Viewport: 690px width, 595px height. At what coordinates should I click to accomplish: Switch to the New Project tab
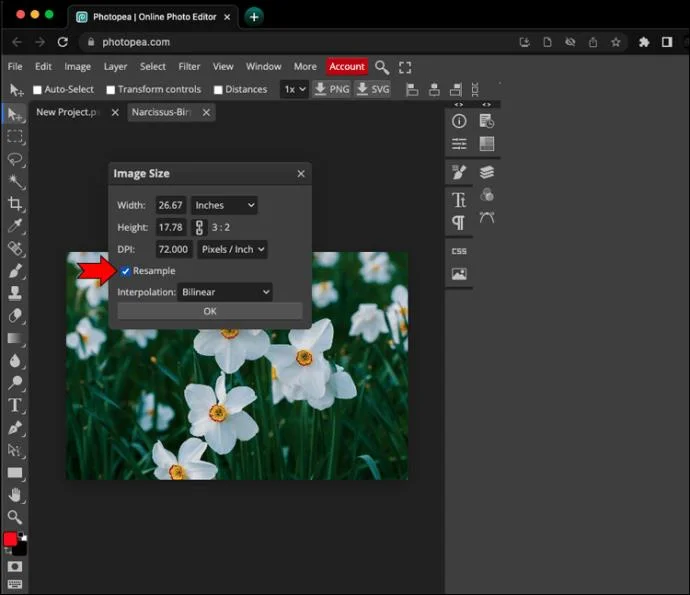(66, 112)
